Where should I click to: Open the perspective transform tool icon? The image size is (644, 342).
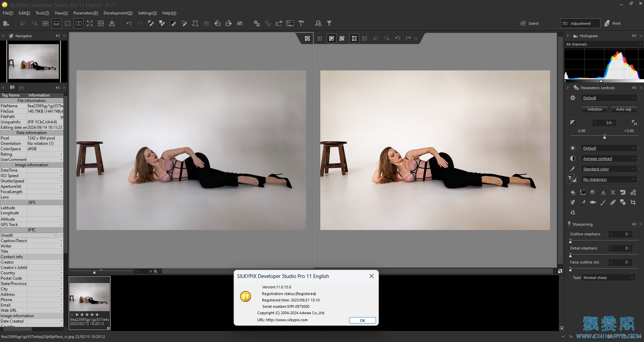(195, 23)
